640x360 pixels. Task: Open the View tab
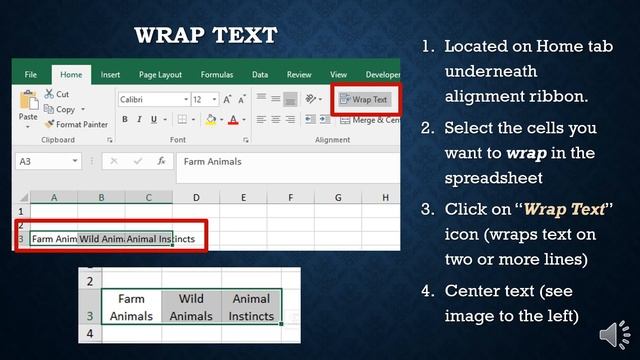(x=338, y=75)
